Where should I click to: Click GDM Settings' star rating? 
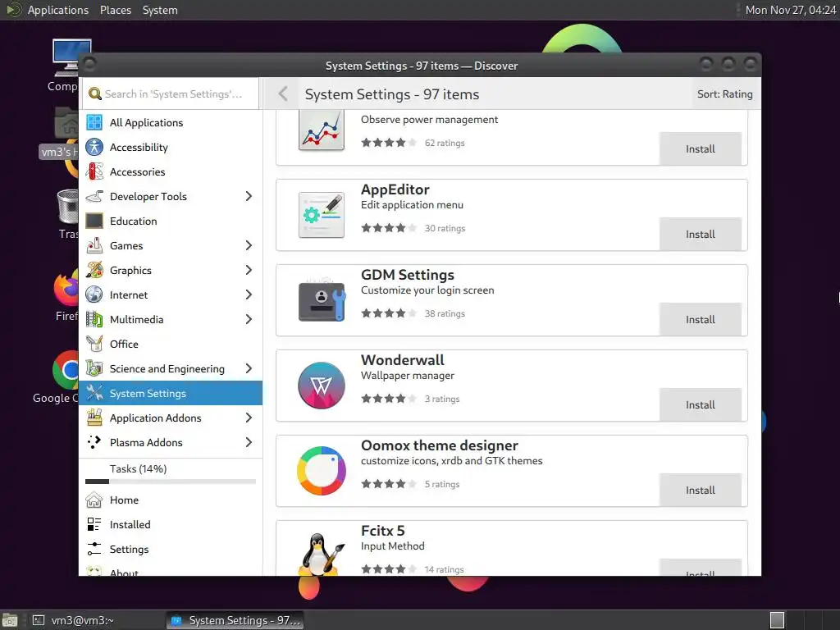point(389,313)
